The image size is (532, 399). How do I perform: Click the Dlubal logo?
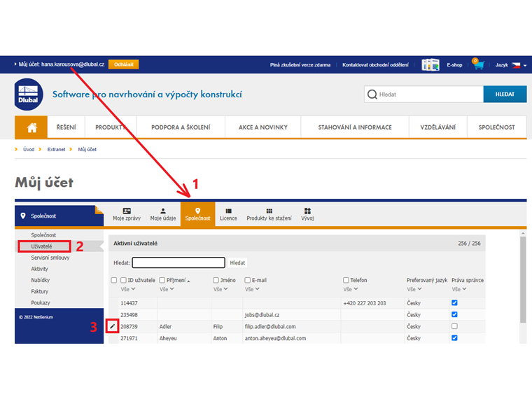pos(29,94)
